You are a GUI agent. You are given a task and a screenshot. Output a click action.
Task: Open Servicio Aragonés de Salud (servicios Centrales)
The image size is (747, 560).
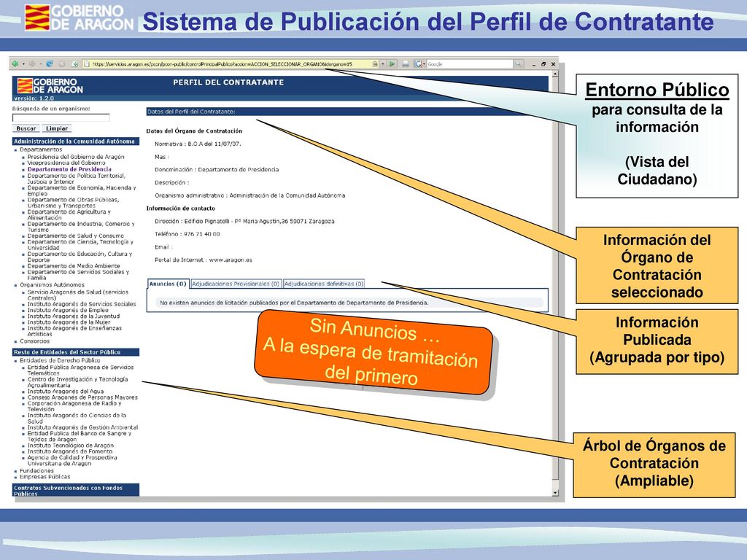[x=77, y=295]
